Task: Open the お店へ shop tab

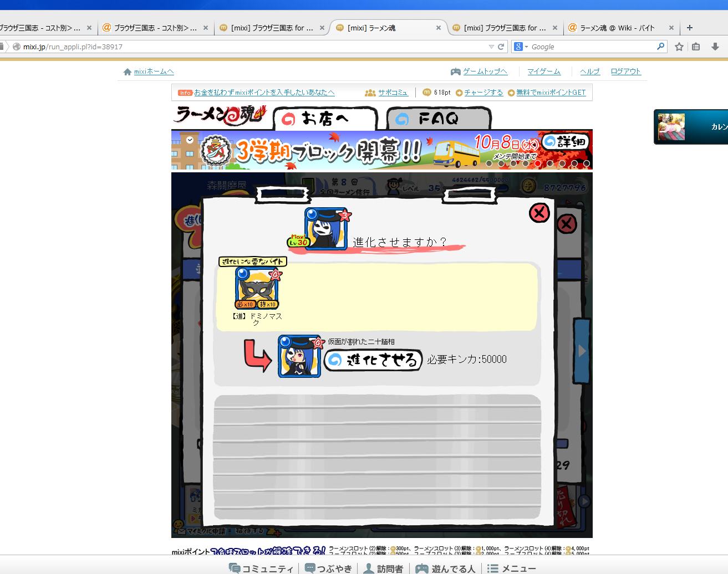Action: pos(325,119)
